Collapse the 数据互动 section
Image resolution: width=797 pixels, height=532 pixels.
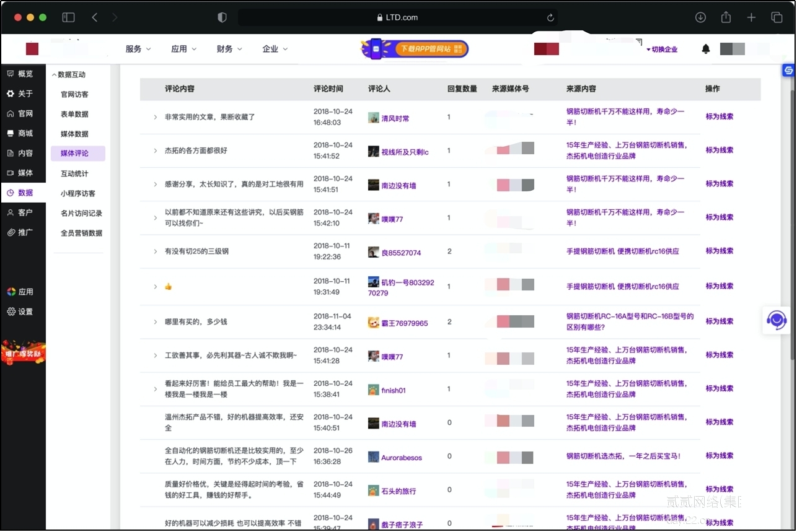(69, 74)
